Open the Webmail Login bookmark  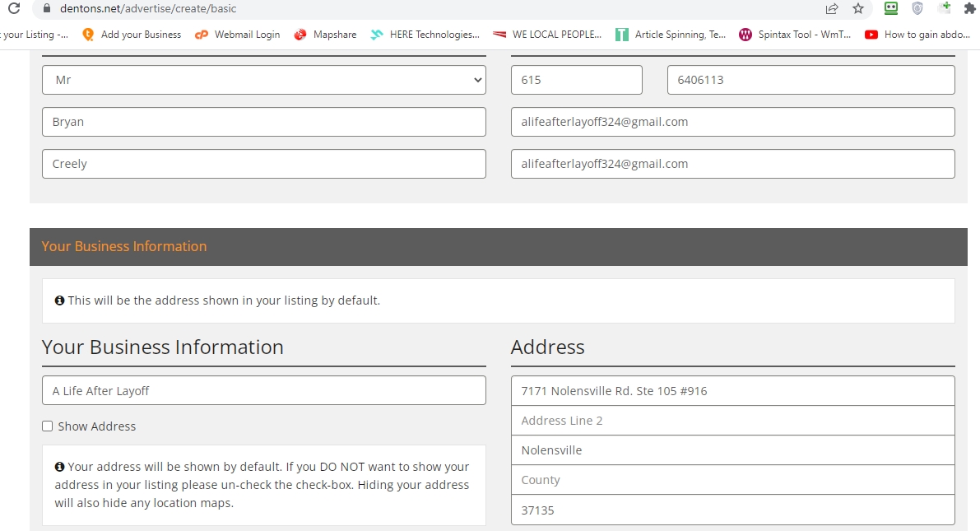click(x=238, y=35)
